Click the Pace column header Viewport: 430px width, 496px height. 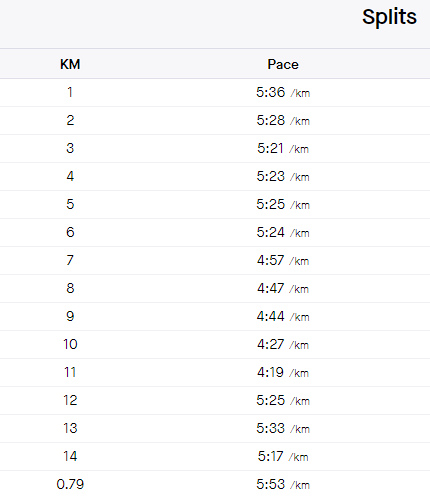click(283, 64)
